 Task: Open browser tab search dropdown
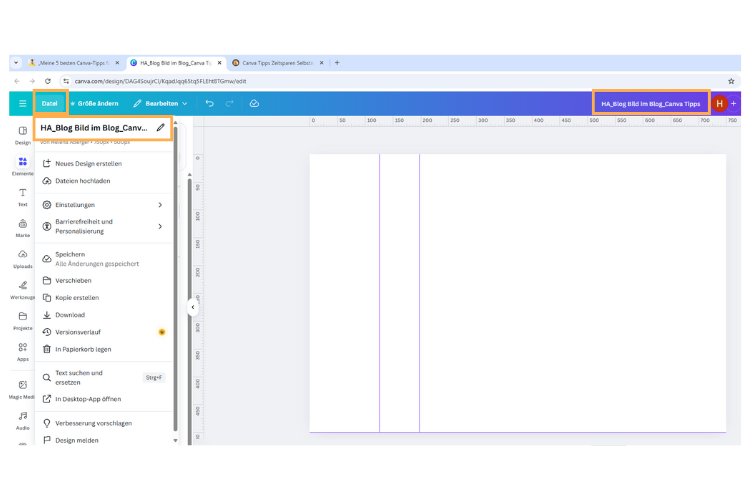16,63
